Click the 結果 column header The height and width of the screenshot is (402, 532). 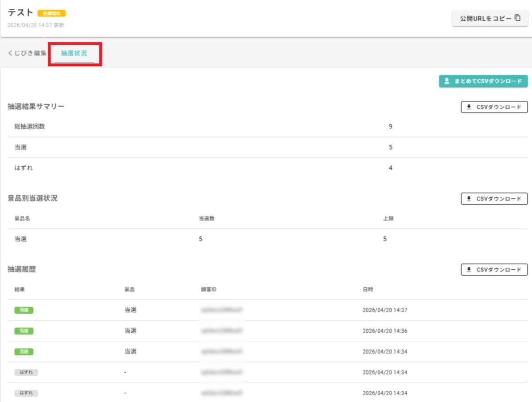click(20, 290)
